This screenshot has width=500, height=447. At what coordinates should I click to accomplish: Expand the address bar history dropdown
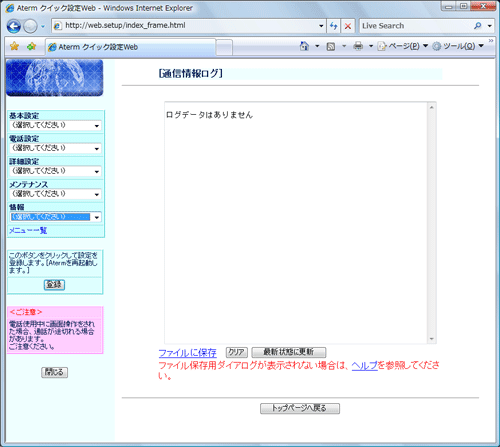[321, 26]
